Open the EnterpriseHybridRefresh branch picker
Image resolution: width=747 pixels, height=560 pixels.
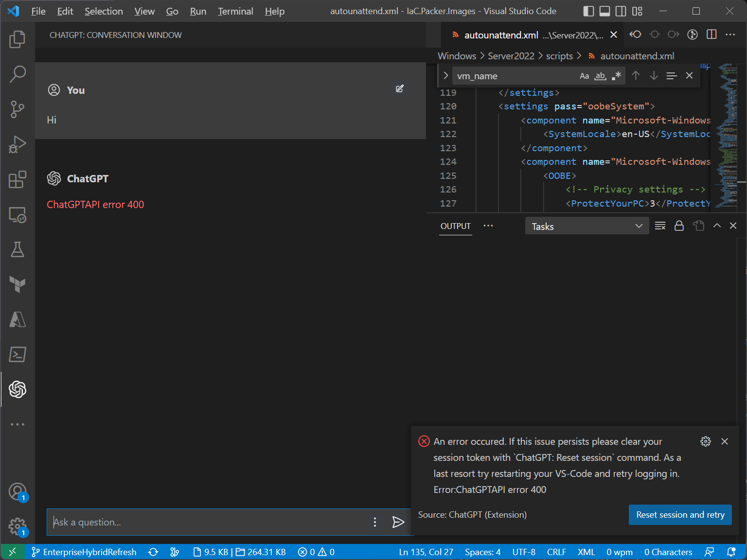point(84,552)
